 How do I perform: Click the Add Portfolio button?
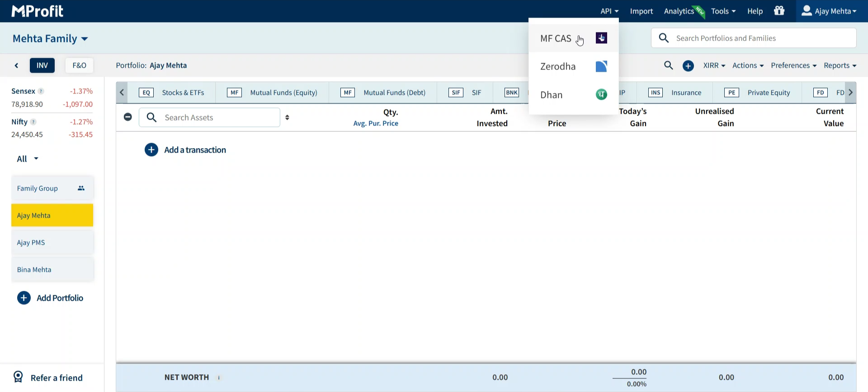pyautogui.click(x=50, y=298)
